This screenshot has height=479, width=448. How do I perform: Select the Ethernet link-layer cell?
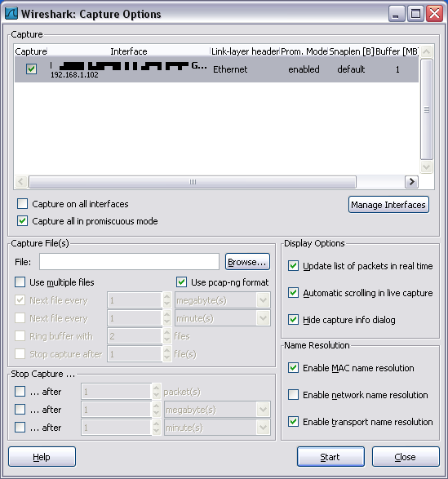230,69
